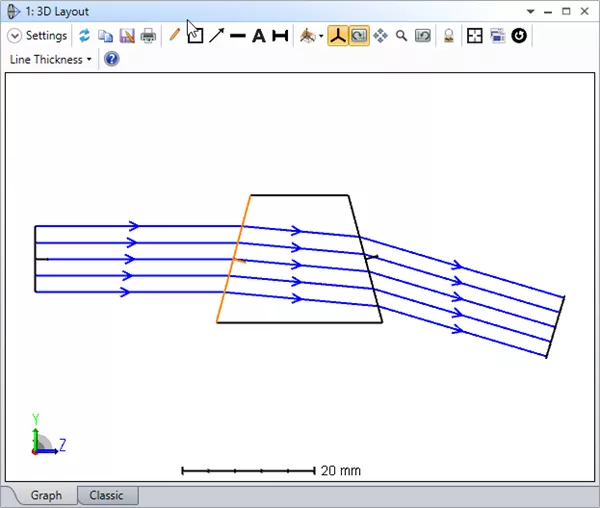Viewport: 600px width, 508px height.
Task: Select the text annotation A tool
Action: coord(259,36)
